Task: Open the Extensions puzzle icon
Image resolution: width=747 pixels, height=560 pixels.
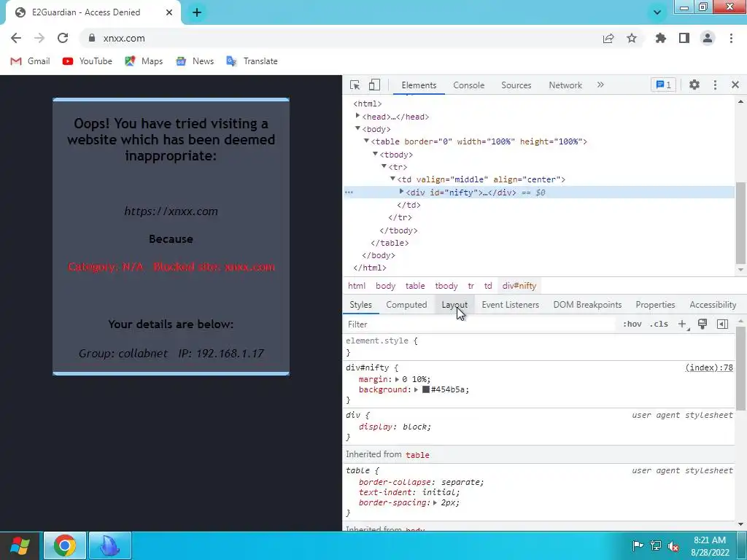Action: 661,38
